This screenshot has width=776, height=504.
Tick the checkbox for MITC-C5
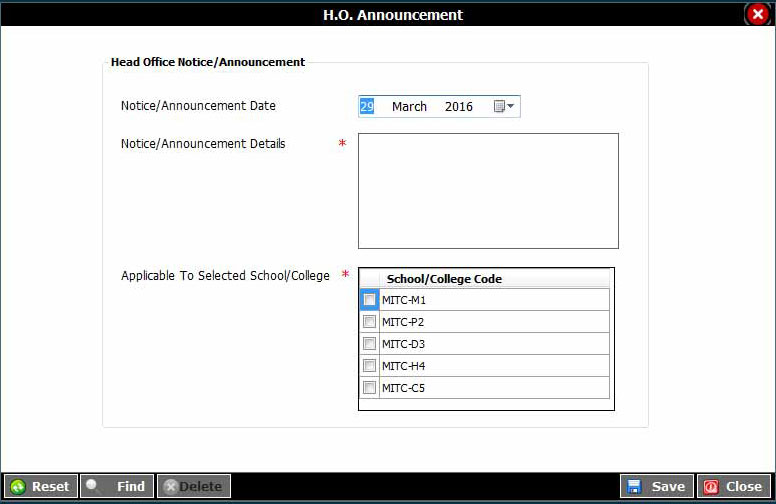click(x=369, y=388)
